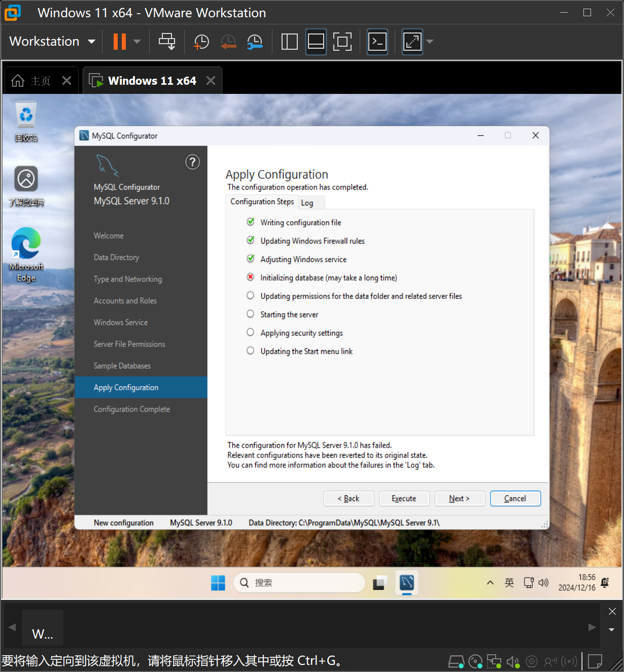
Task: Show hidden system tray icons chevron
Action: (490, 583)
